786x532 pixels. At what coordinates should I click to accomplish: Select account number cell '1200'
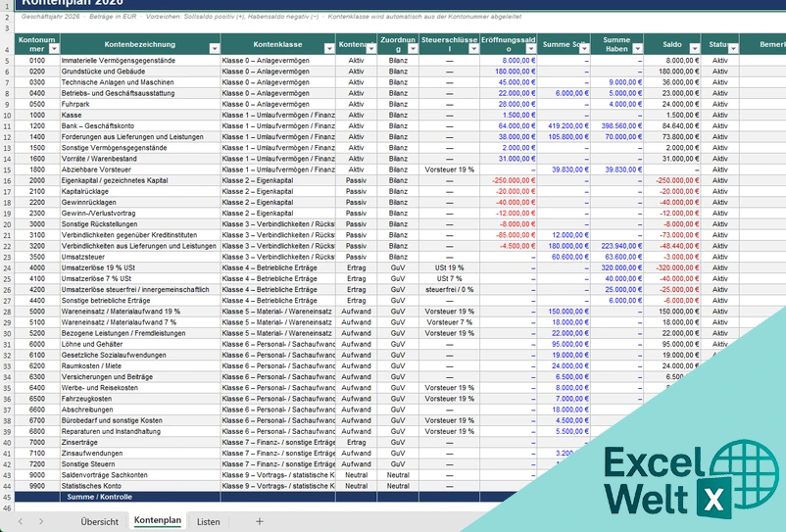(x=37, y=125)
